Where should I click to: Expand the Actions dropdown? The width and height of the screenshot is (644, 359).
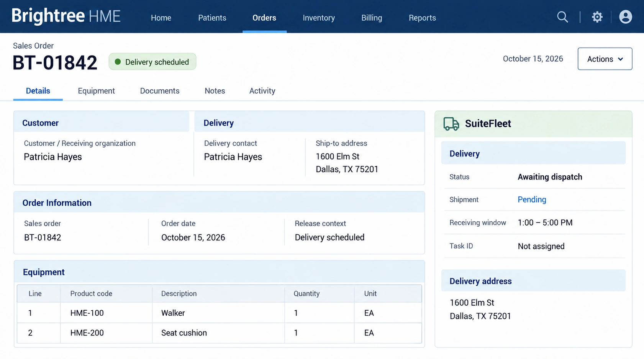click(x=605, y=59)
